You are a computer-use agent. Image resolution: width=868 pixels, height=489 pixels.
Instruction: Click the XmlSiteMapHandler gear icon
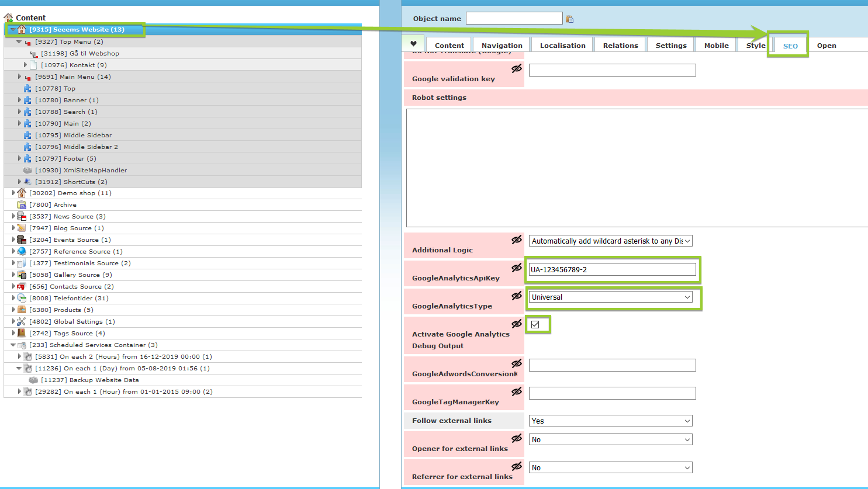pyautogui.click(x=27, y=170)
